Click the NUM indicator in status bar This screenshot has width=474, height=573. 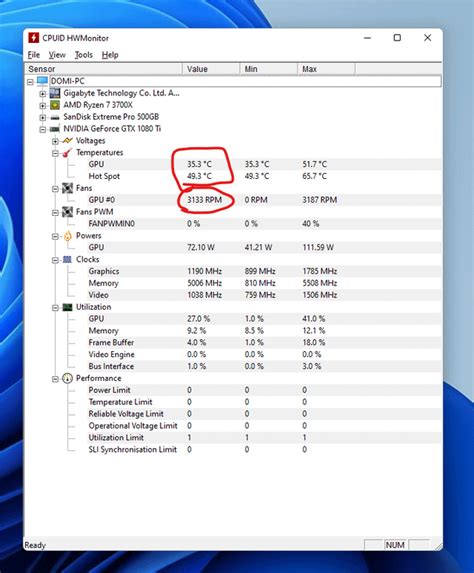point(395,545)
